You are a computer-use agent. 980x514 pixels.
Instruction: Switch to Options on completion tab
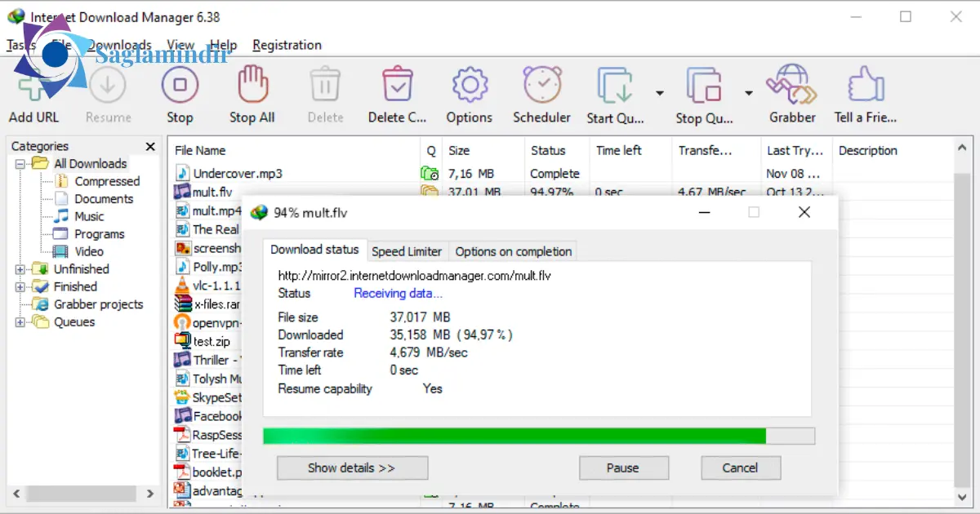(514, 251)
